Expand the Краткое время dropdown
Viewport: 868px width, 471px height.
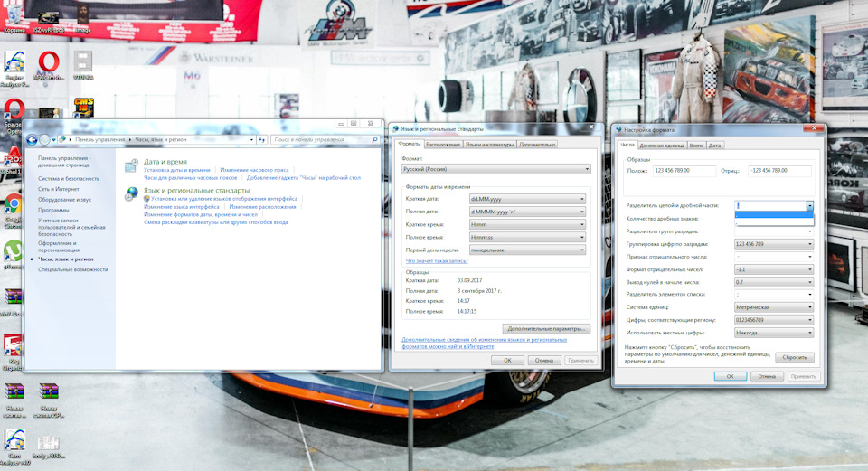tap(527, 224)
